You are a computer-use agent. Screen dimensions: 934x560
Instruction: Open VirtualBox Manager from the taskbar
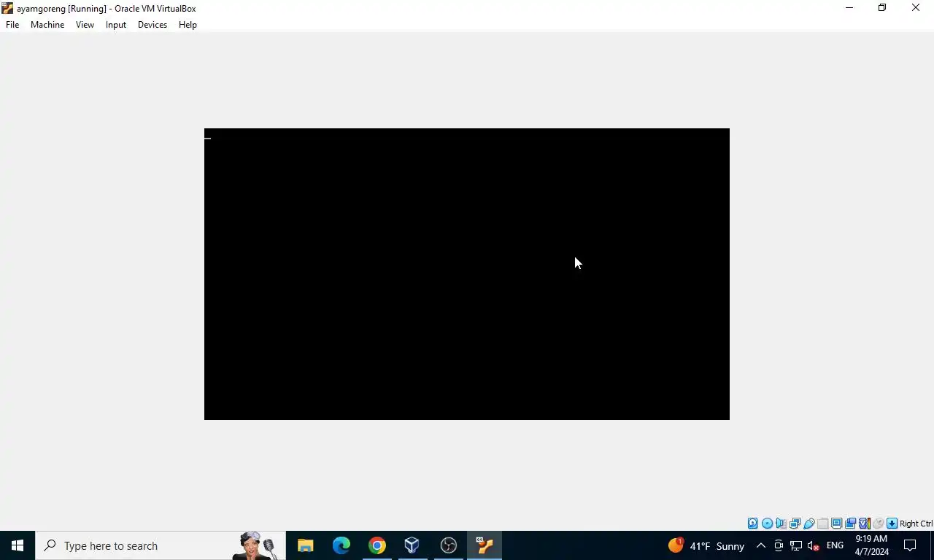412,545
